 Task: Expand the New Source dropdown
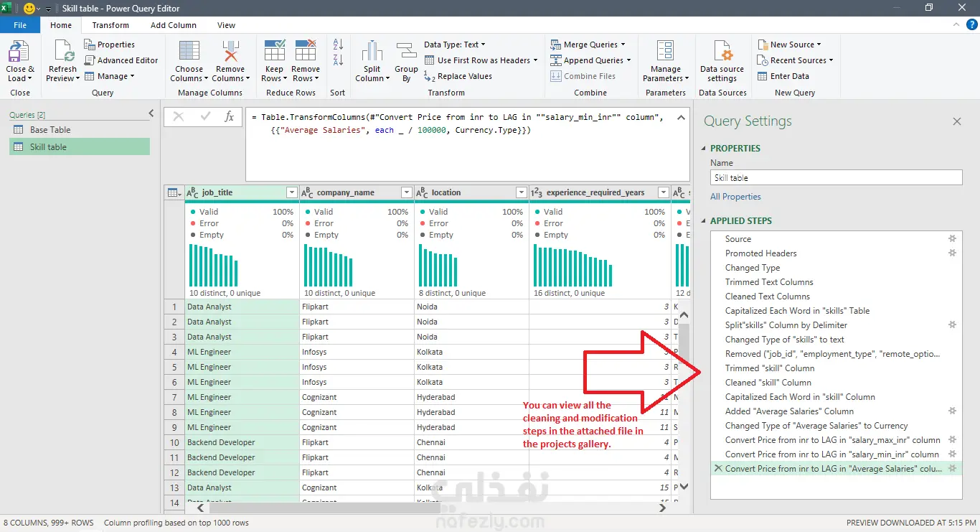tap(819, 45)
